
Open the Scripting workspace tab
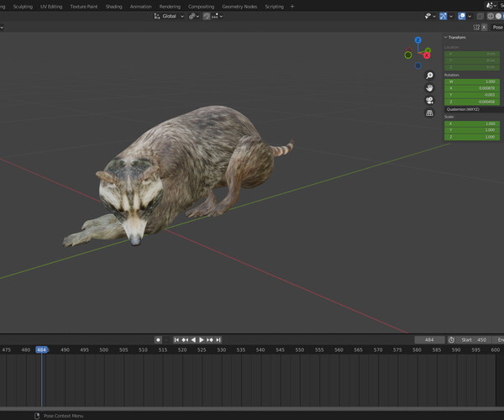point(274,7)
